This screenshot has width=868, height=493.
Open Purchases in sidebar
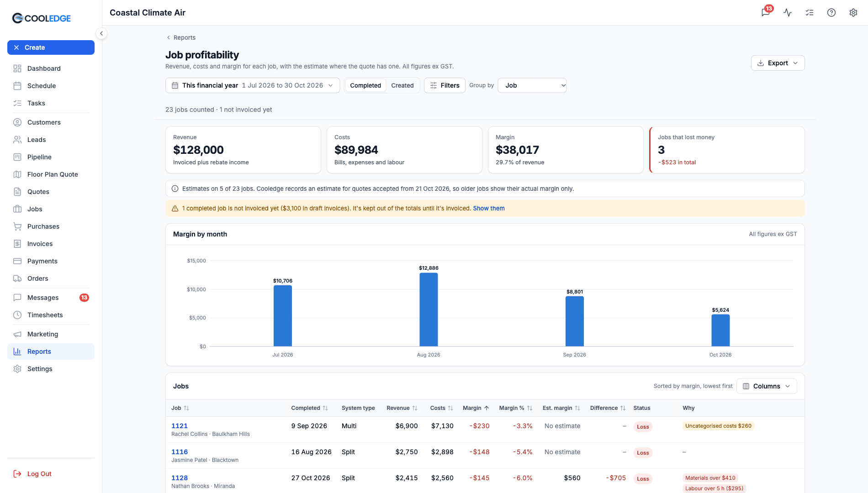[x=51, y=226]
